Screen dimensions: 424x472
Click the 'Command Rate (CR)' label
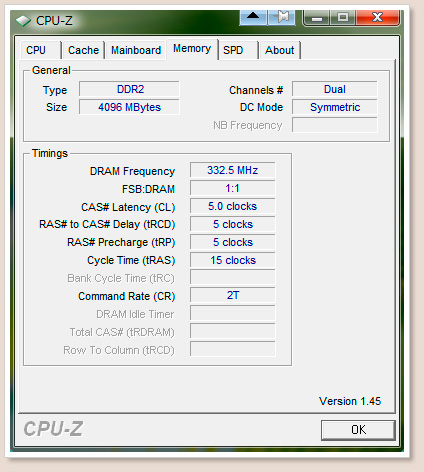click(x=127, y=297)
